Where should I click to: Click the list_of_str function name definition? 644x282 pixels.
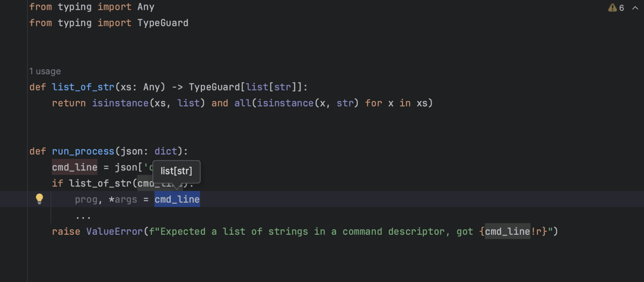pos(83,87)
